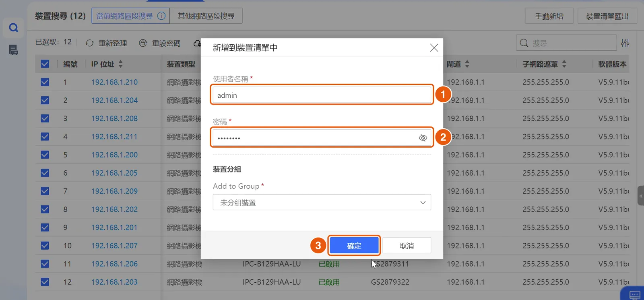Open the device list sidebar icon
The height and width of the screenshot is (300, 644).
tap(13, 50)
